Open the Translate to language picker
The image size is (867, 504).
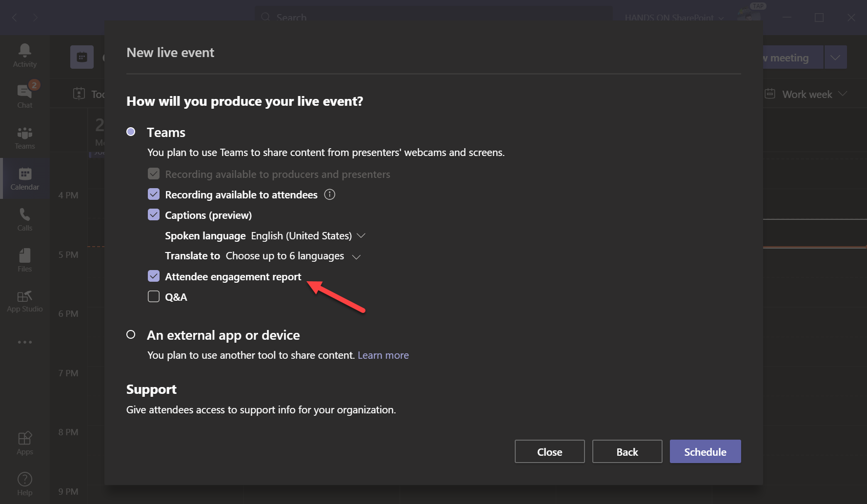click(356, 256)
